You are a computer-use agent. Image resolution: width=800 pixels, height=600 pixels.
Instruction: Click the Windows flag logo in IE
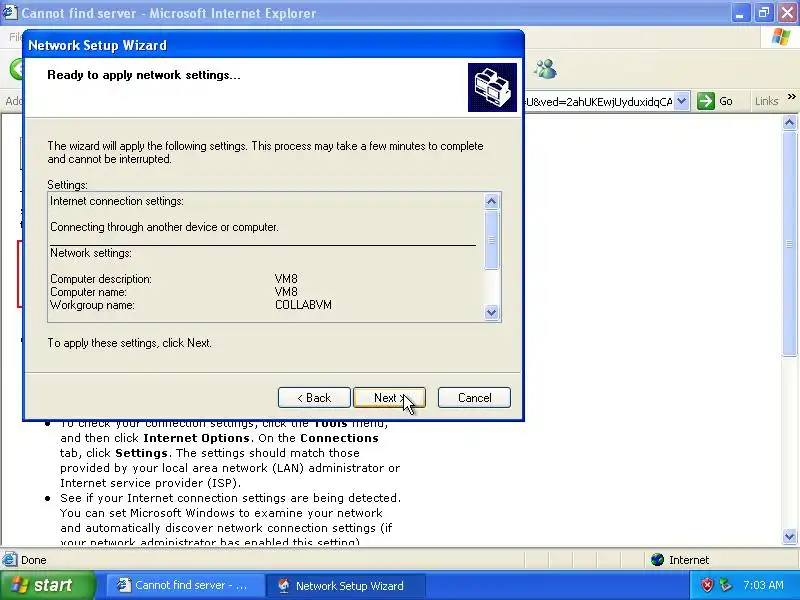(781, 37)
